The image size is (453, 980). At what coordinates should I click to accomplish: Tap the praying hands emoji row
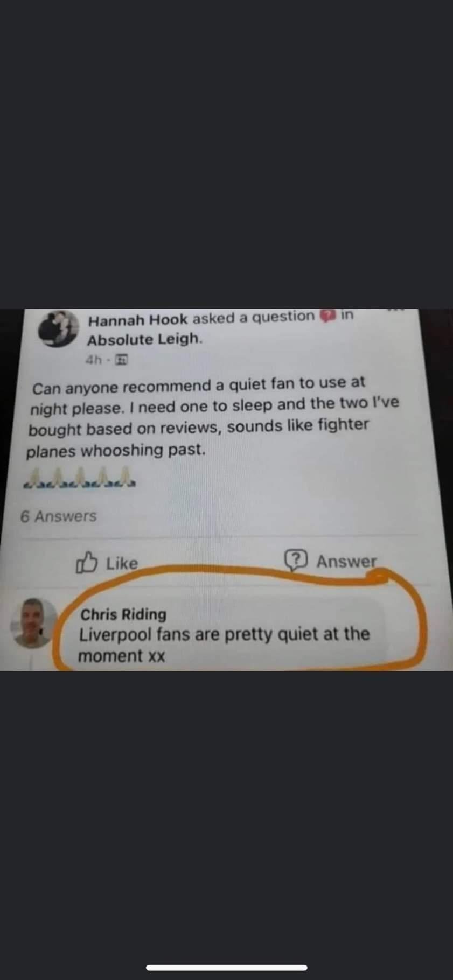79,478
